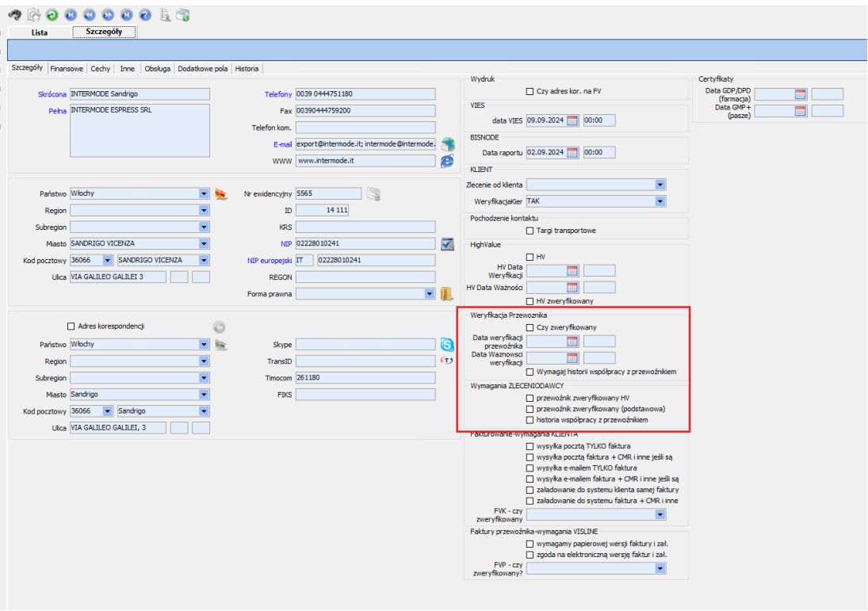Open the Obsługa tab

pyautogui.click(x=158, y=69)
